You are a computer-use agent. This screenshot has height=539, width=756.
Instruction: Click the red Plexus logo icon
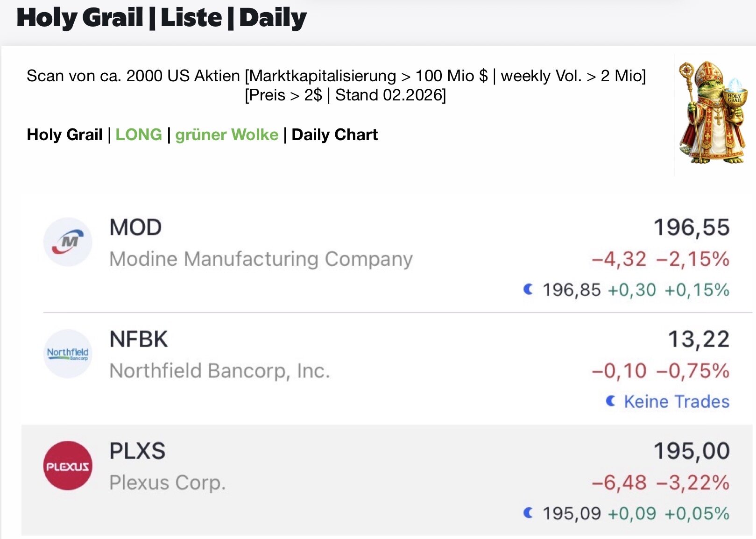coord(68,466)
